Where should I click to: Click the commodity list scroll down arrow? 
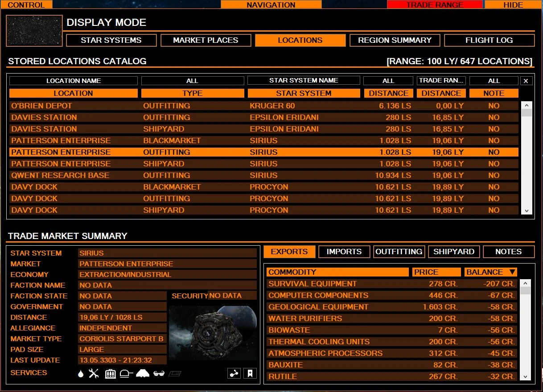click(x=526, y=377)
